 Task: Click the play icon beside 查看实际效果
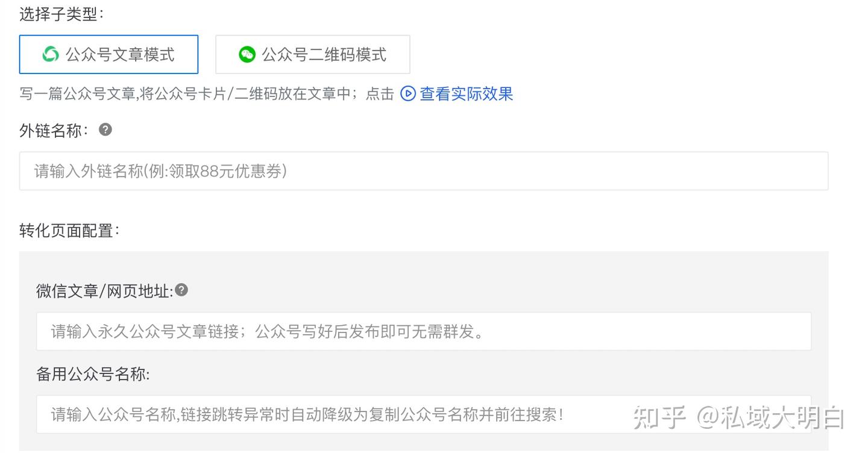coord(408,94)
